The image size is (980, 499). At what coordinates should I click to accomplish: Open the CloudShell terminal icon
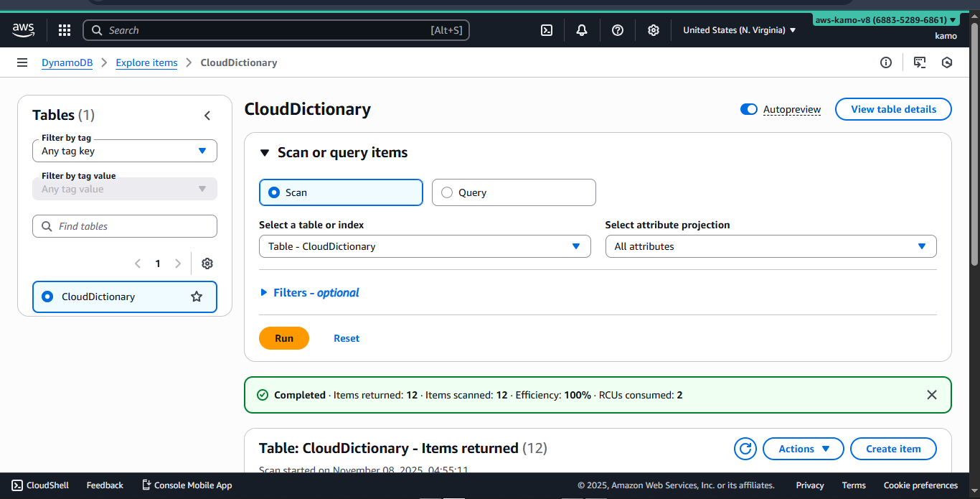547,30
